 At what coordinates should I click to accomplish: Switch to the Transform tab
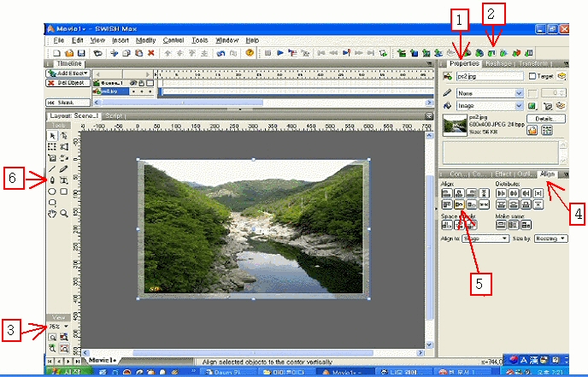pyautogui.click(x=533, y=63)
